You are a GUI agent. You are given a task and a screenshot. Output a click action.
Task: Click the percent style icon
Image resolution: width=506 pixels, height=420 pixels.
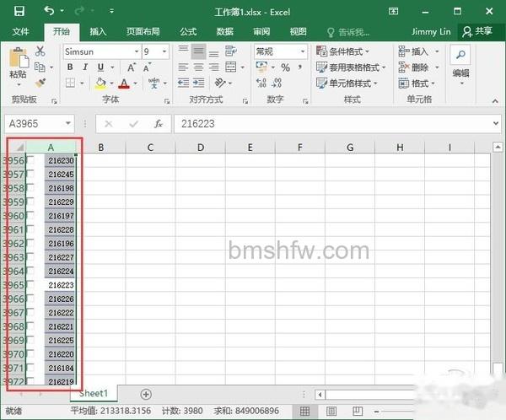[285, 67]
